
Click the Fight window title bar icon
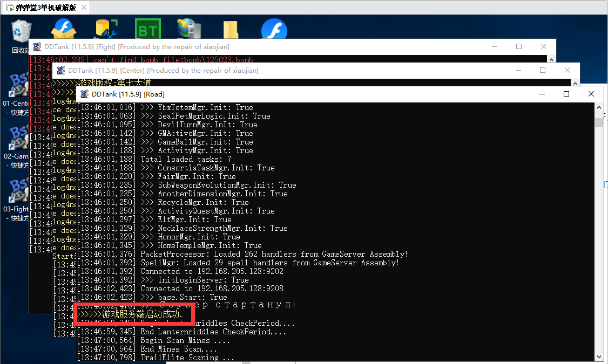tap(37, 47)
